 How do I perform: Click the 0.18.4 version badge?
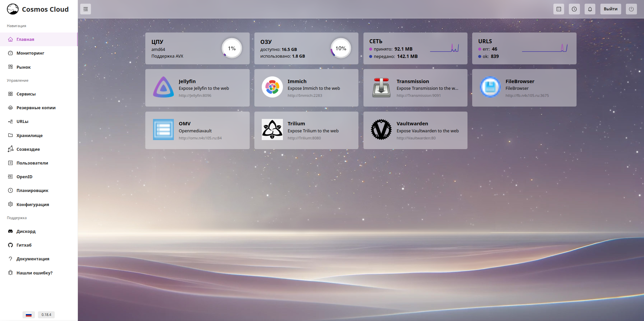click(x=46, y=315)
